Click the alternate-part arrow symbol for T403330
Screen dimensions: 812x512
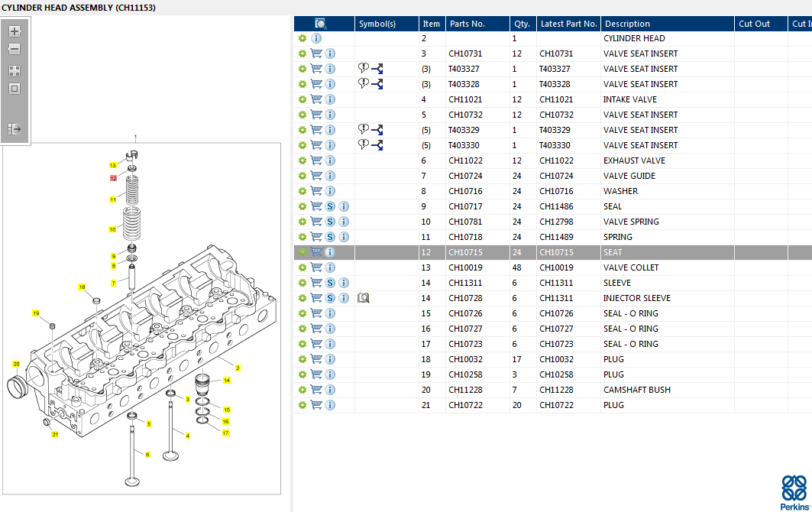click(x=377, y=145)
